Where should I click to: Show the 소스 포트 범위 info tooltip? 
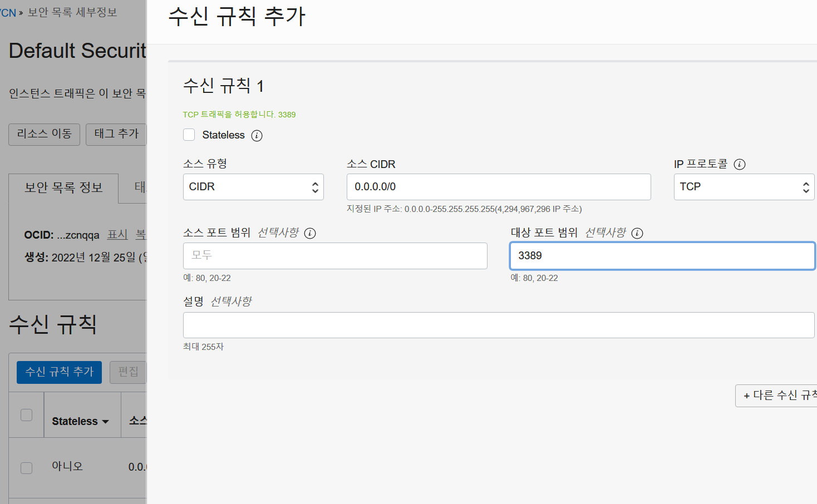[310, 233]
